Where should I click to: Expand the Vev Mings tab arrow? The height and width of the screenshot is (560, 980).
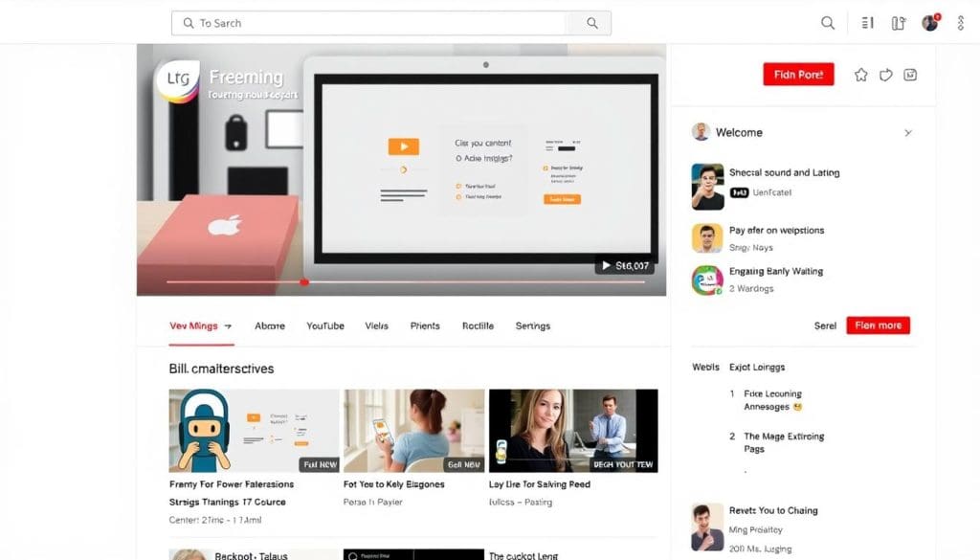click(x=228, y=326)
